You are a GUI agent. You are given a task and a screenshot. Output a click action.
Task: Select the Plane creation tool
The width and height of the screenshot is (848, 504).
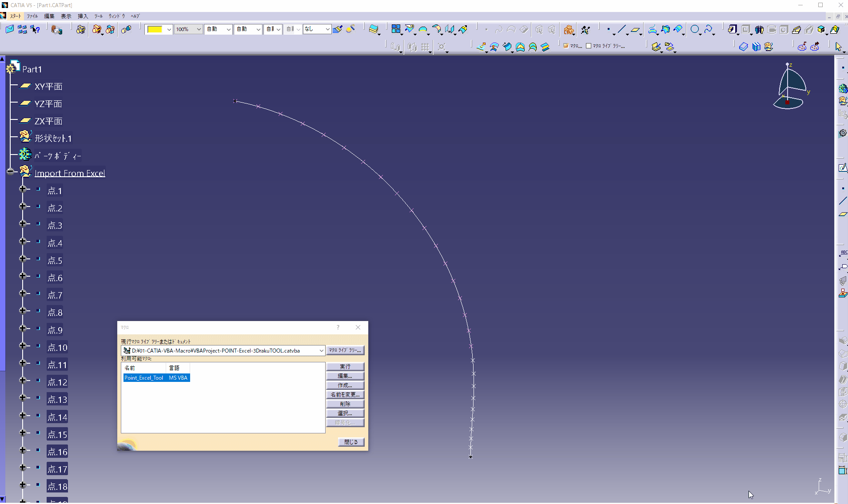click(x=634, y=29)
